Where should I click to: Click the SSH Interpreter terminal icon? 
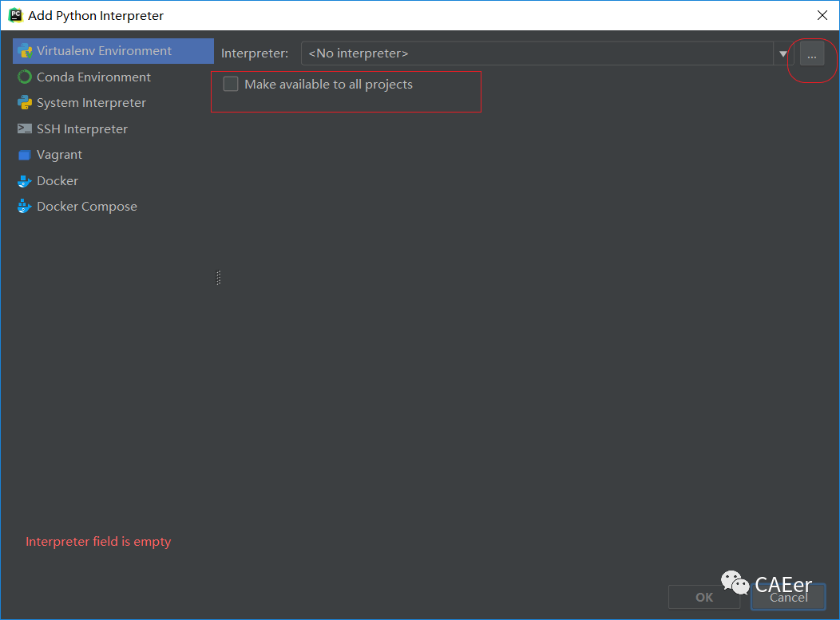coord(25,128)
